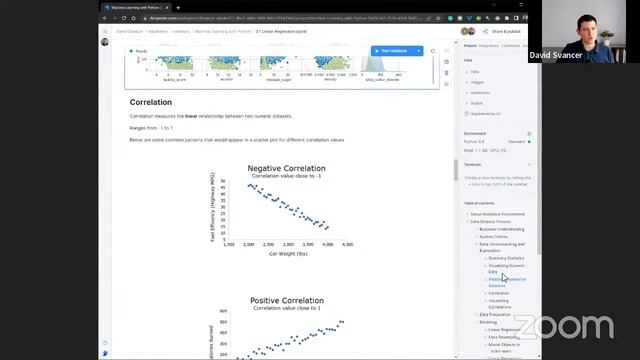Screen dimensions: 640x360
Task: Go to Summary Statistics section
Action: tap(506, 258)
